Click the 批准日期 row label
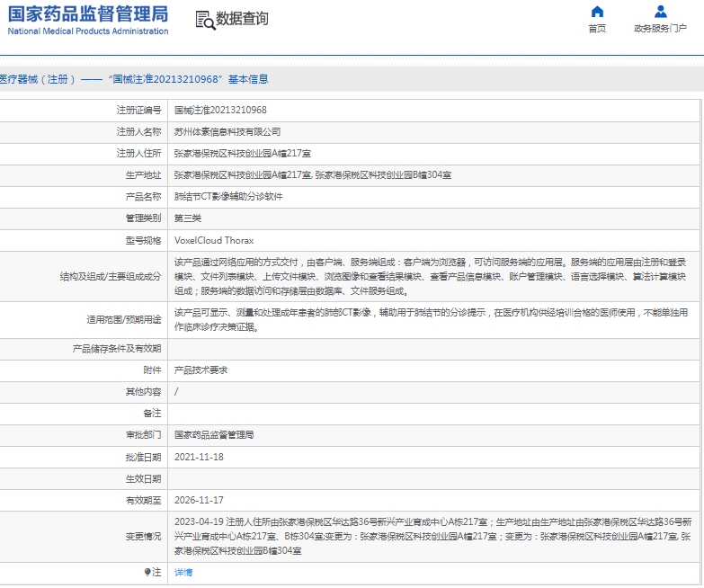Image resolution: width=704 pixels, height=588 pixels. 143,458
